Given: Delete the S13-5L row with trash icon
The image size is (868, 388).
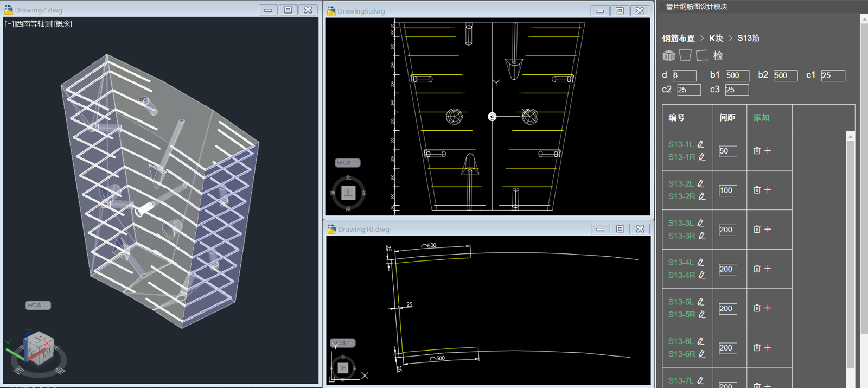Looking at the screenshot, I should [757, 308].
